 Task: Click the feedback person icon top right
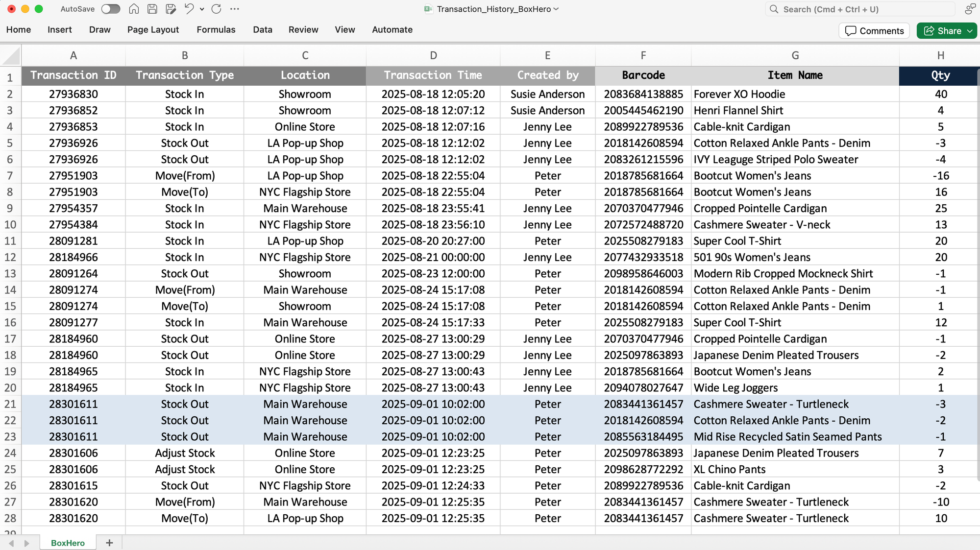[x=970, y=9]
